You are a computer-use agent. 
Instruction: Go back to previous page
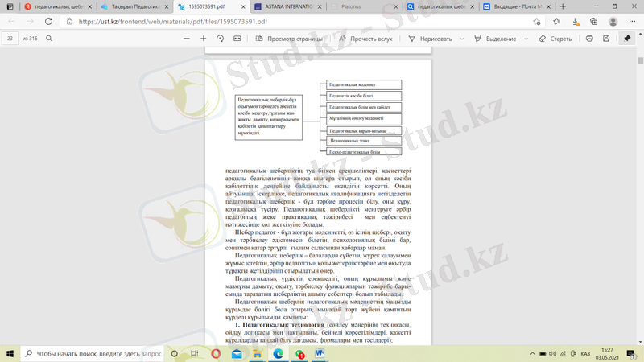point(12,22)
